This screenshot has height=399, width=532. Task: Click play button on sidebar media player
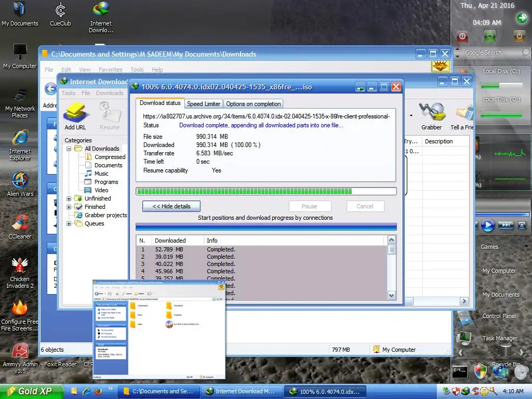tap(487, 225)
